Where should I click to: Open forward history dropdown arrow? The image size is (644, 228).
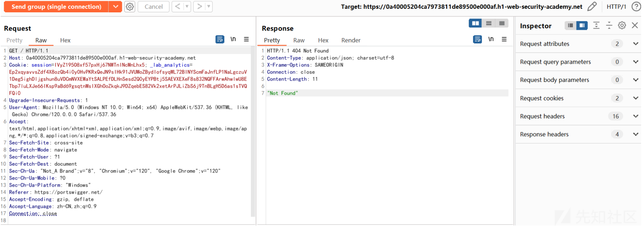209,7
